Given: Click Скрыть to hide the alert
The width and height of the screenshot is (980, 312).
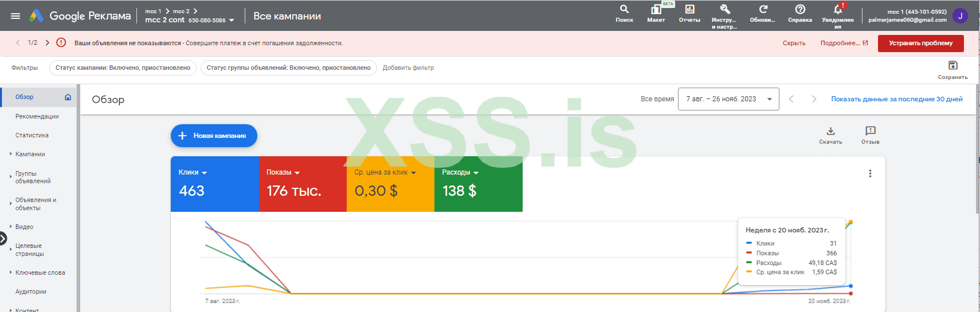Looking at the screenshot, I should [x=794, y=43].
